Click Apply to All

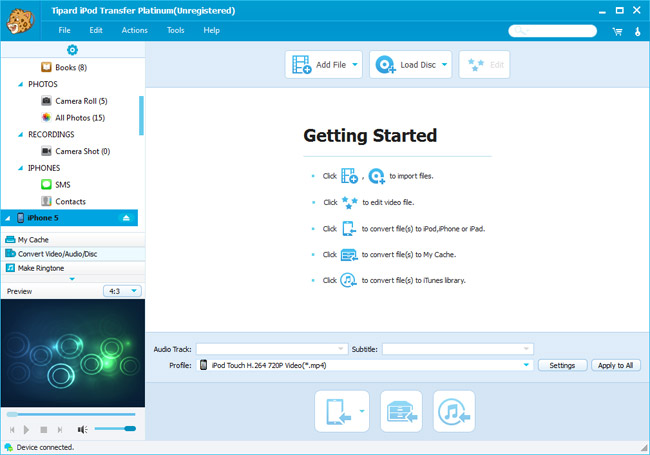coord(616,365)
